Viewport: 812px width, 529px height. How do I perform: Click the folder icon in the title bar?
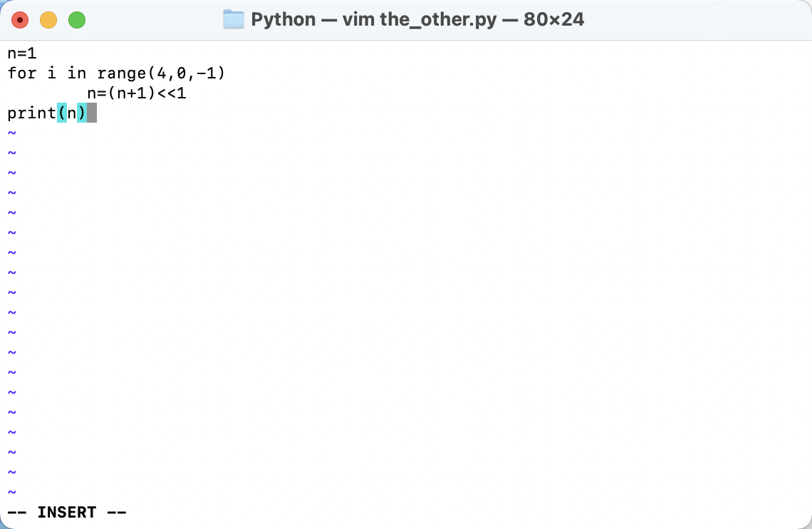click(x=234, y=19)
